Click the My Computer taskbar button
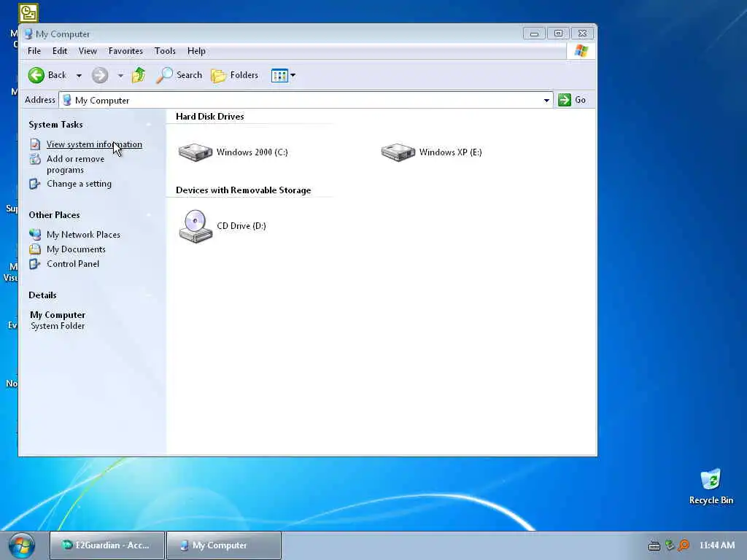The width and height of the screenshot is (747, 560). (x=224, y=545)
